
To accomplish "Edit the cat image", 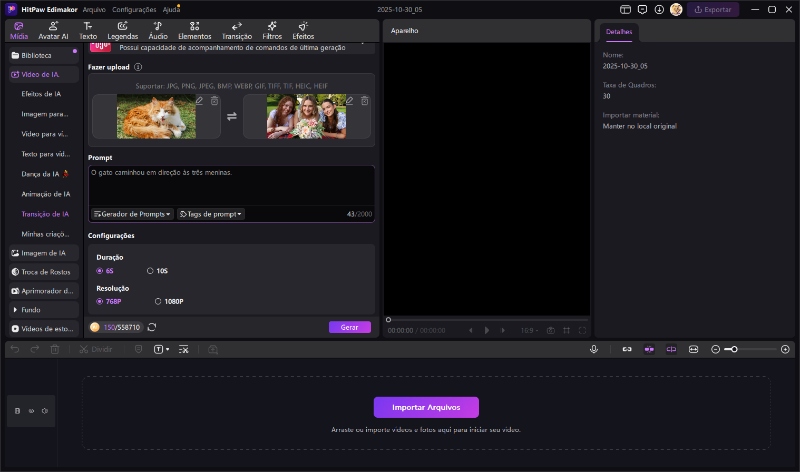I will point(199,101).
